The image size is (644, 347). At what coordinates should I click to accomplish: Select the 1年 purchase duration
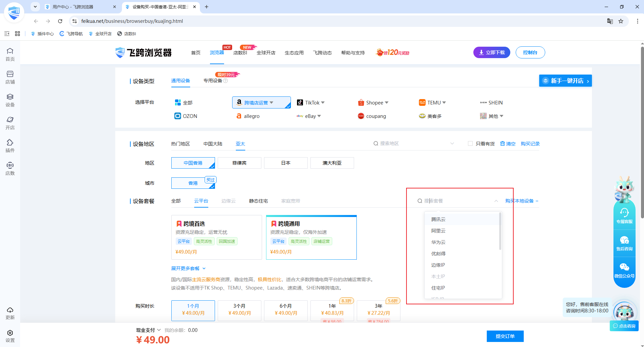[332, 310]
